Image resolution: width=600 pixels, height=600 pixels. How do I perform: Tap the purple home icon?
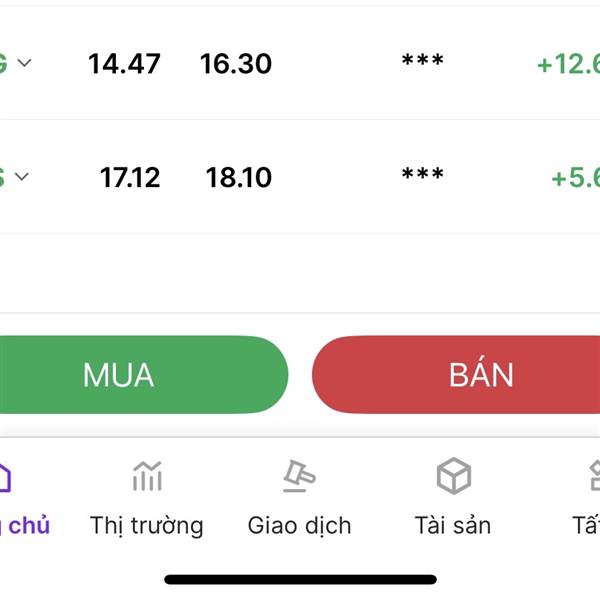click(x=5, y=477)
